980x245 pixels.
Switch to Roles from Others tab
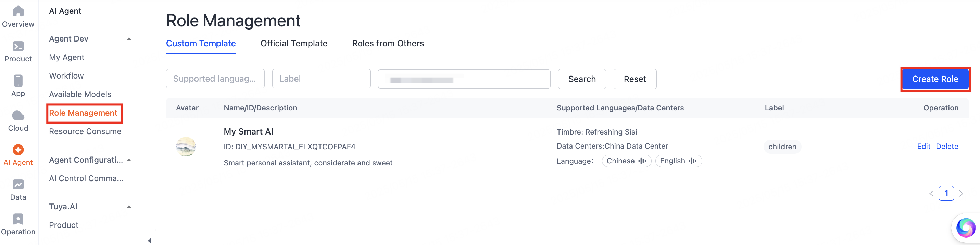pyautogui.click(x=388, y=44)
